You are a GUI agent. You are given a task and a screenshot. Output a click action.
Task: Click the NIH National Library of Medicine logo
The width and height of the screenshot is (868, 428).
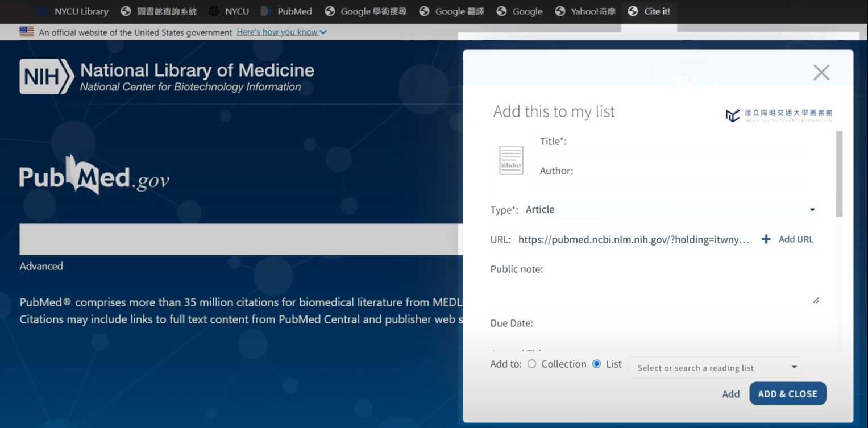167,77
